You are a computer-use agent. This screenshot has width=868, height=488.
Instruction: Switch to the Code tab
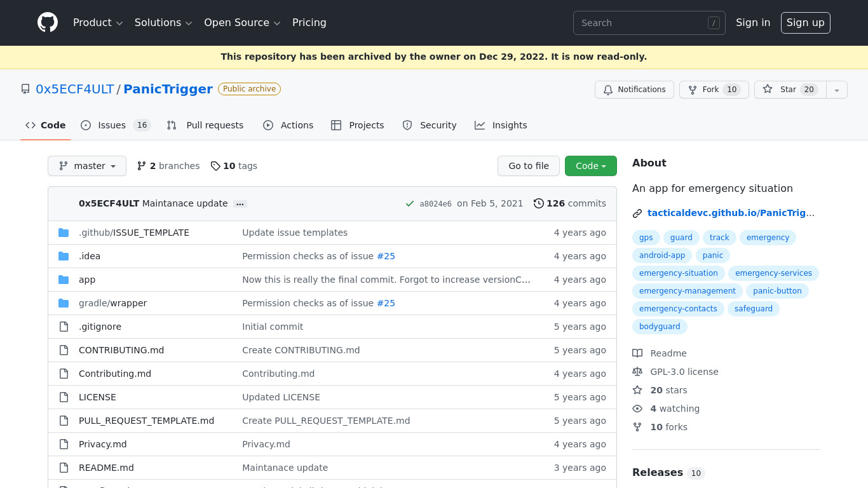46,125
